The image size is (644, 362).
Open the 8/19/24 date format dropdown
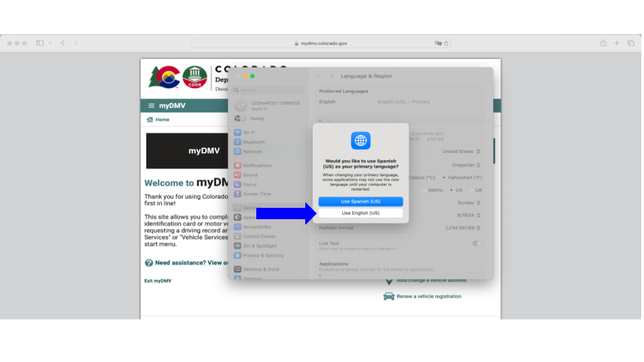click(x=469, y=215)
